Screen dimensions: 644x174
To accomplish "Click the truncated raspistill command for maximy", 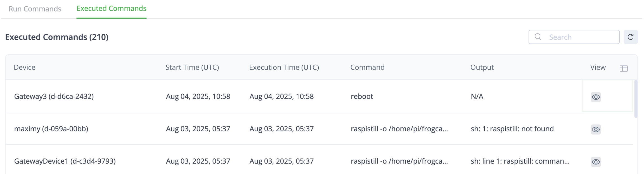I will (399, 129).
